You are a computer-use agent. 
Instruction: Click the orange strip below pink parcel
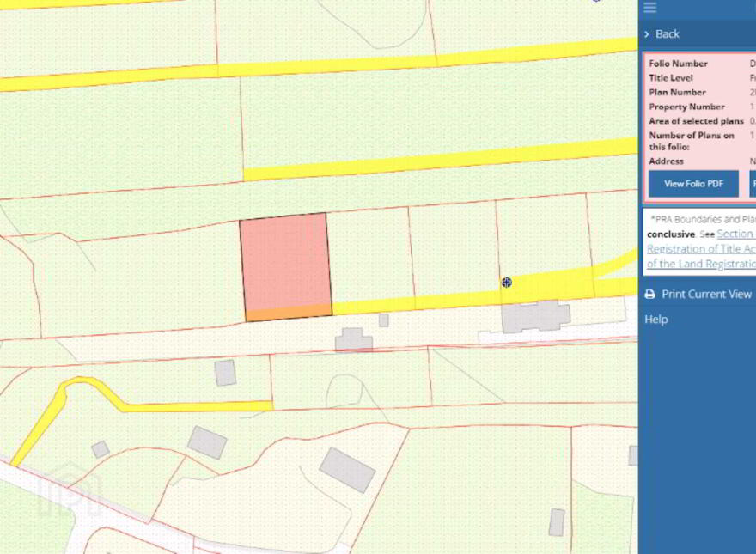(289, 313)
